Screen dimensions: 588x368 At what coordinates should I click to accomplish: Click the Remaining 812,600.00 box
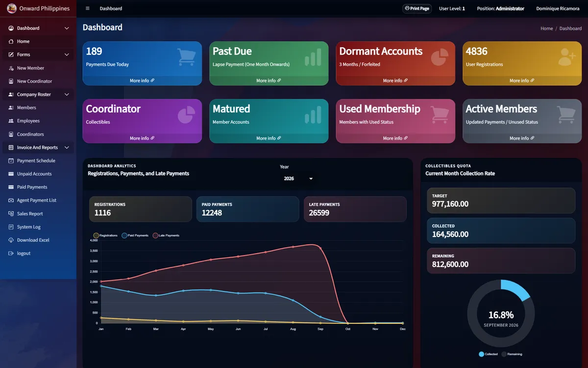[501, 261]
